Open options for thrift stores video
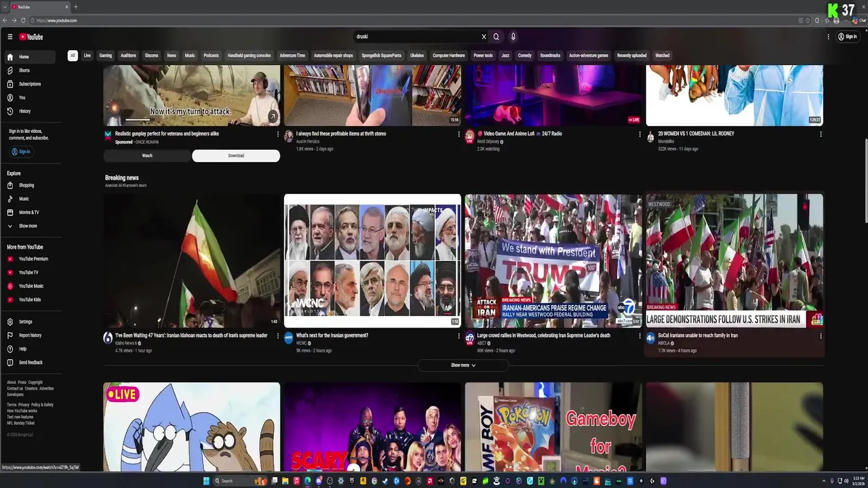This screenshot has width=868, height=488. click(458, 134)
